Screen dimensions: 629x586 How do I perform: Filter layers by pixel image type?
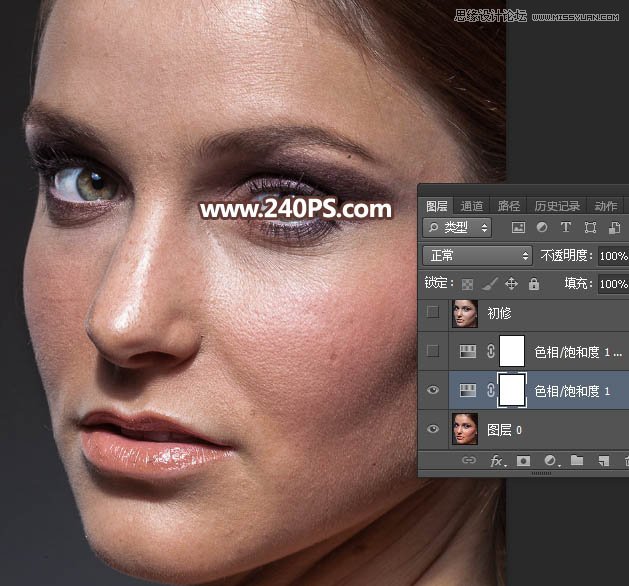(518, 227)
